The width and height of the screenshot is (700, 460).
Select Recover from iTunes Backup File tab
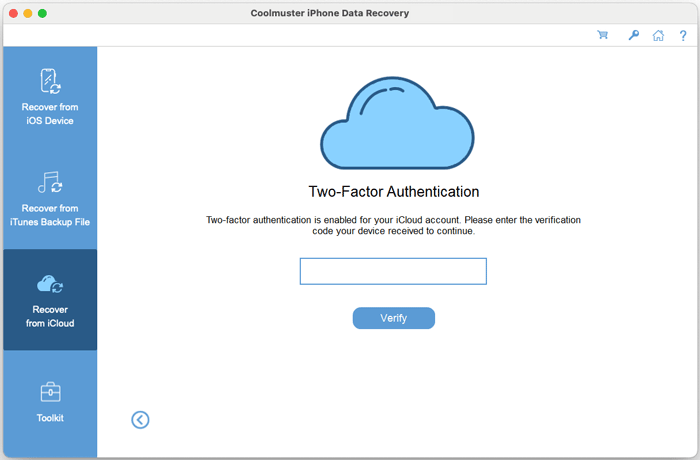point(50,198)
